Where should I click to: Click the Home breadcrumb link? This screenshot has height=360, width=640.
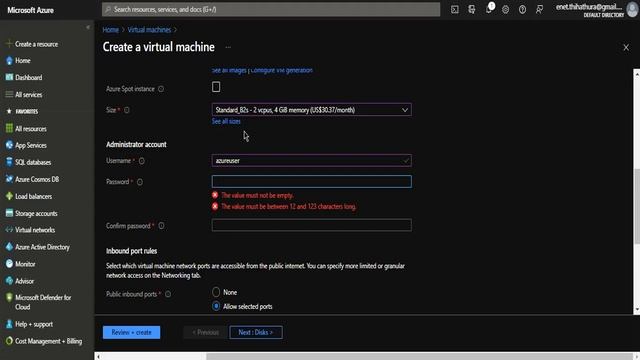[111, 30]
